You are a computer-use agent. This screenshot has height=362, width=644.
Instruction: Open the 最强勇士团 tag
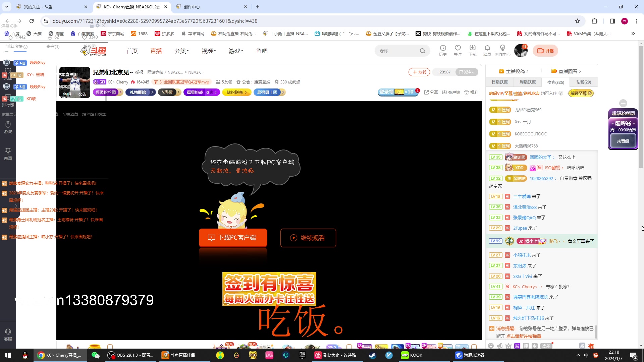click(269, 92)
